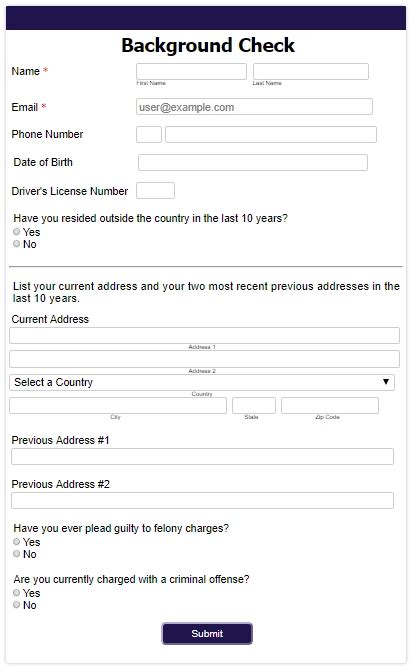The image size is (415, 671).
Task: Select Yes for plead guilty to felony
Action: tap(17, 541)
